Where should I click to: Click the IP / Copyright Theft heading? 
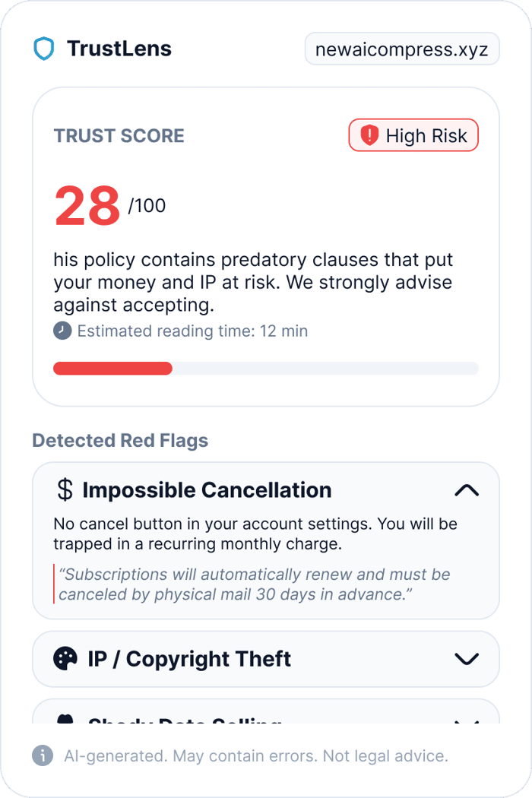(x=189, y=659)
